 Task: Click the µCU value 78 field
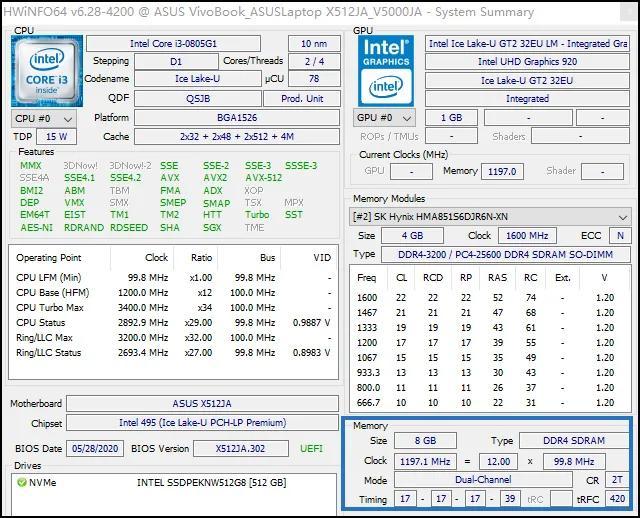click(314, 79)
